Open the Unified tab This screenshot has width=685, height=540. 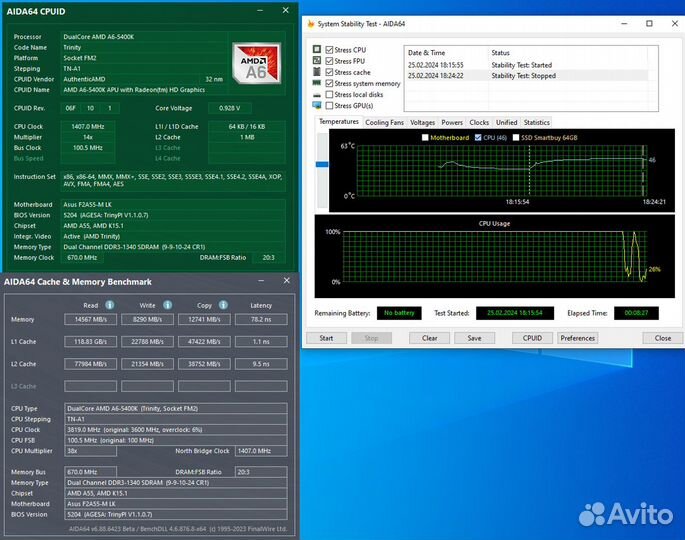506,122
